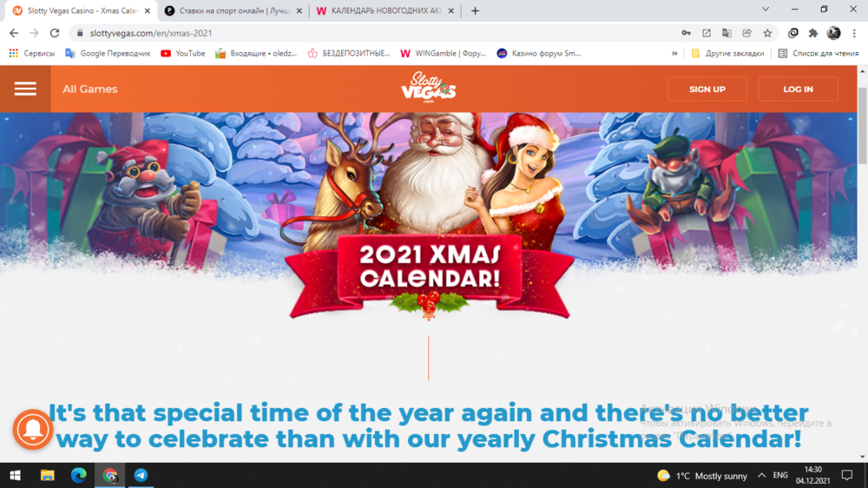Switch to the Ставки на спорт tab
This screenshot has width=868, height=488.
233,10
